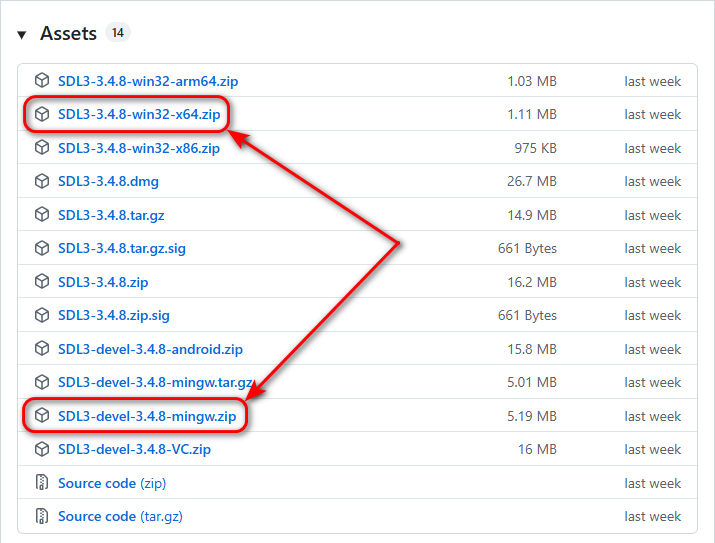Open SDL3-3.4.8.zip.sig signature link
The image size is (715, 543).
(x=114, y=315)
